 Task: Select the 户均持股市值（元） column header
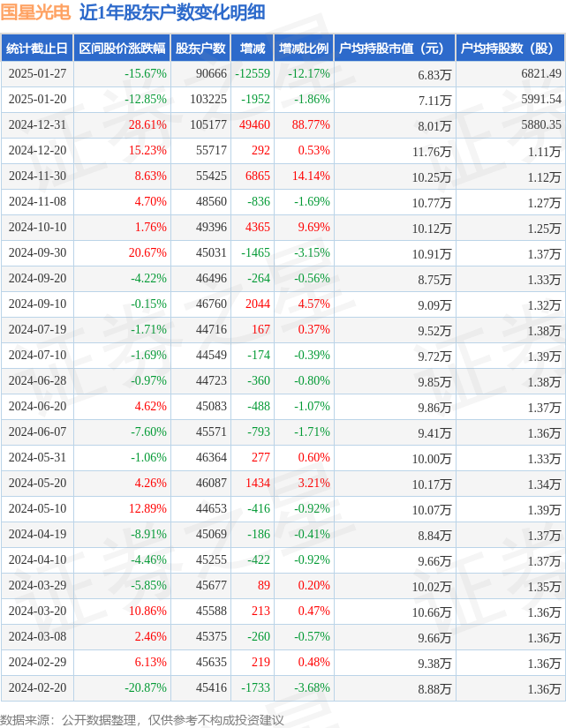394,49
